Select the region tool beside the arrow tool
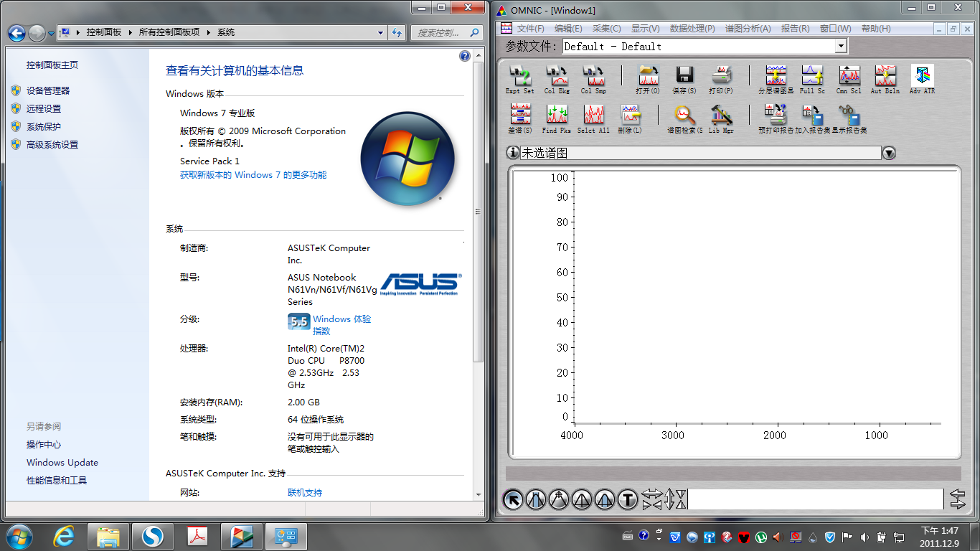The width and height of the screenshot is (980, 551). (536, 499)
